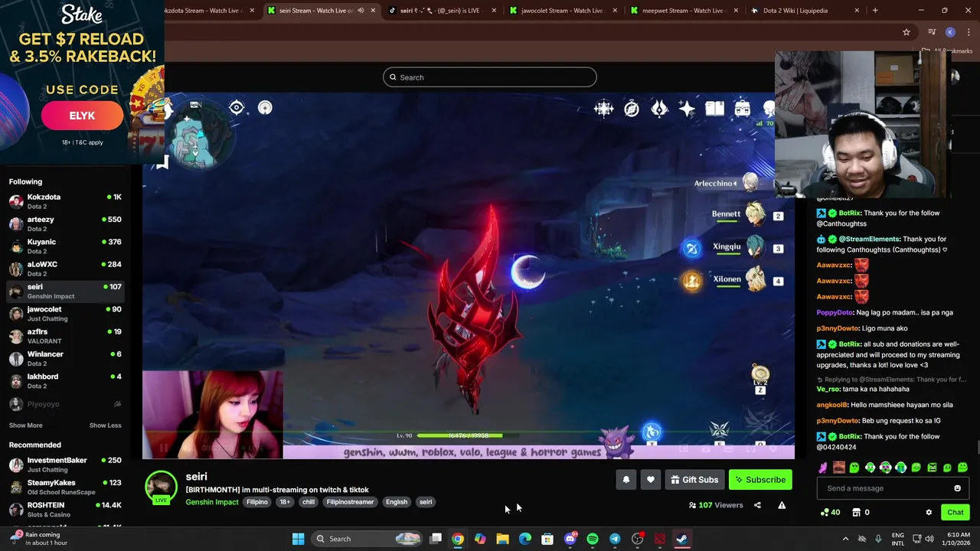Viewport: 980px width, 551px height.
Task: Expand following list with Show More
Action: [25, 425]
